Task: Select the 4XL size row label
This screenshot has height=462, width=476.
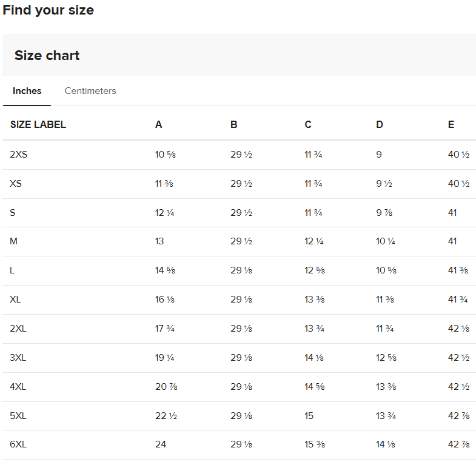Action: (x=19, y=387)
